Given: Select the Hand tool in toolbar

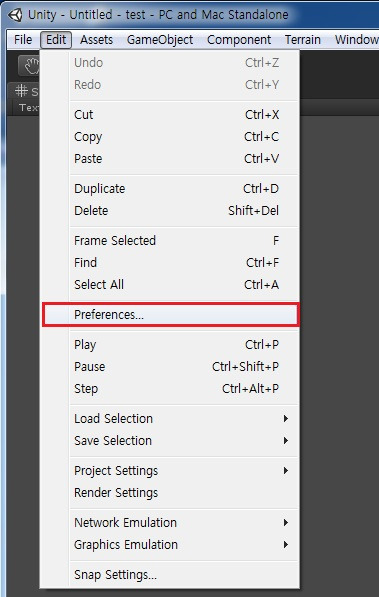Looking at the screenshot, I should click(x=29, y=65).
